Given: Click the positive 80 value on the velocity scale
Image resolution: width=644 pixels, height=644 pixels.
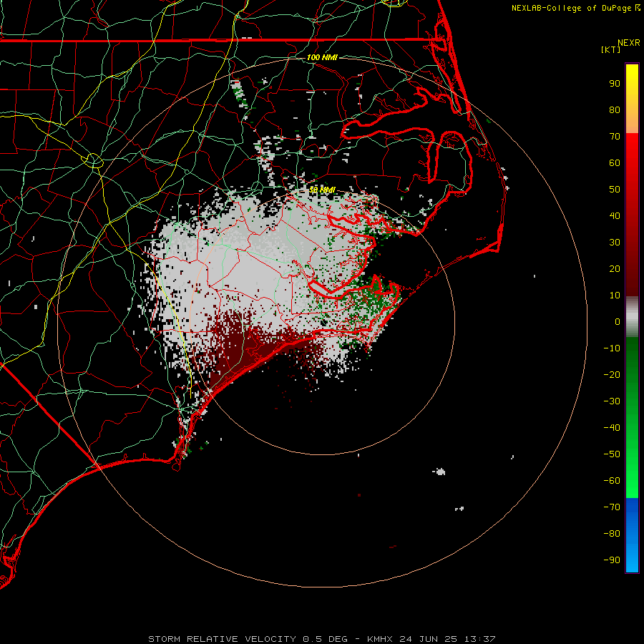Looking at the screenshot, I should coord(615,110).
